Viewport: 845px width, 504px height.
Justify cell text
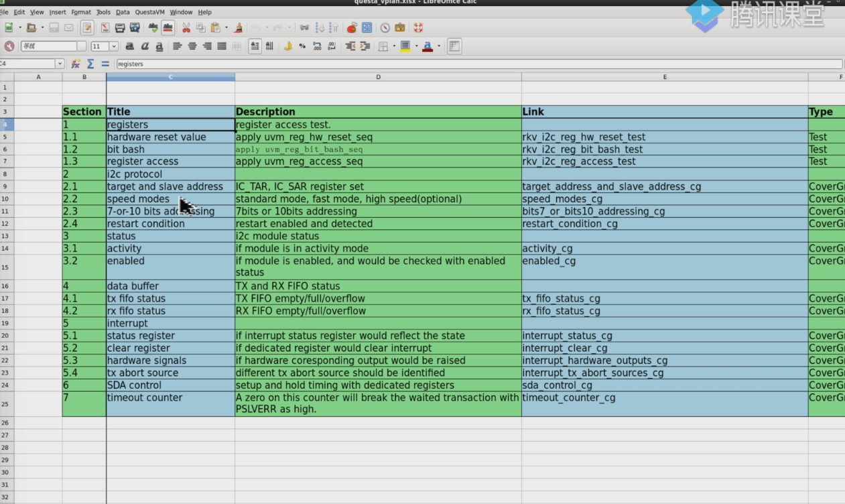[x=222, y=46]
